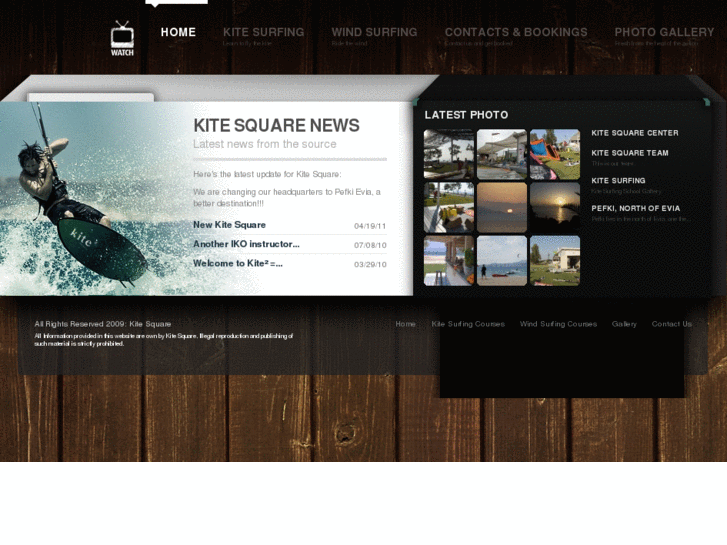Click the Kite Square News heading
This screenshot has width=727, height=545.
coord(276,126)
